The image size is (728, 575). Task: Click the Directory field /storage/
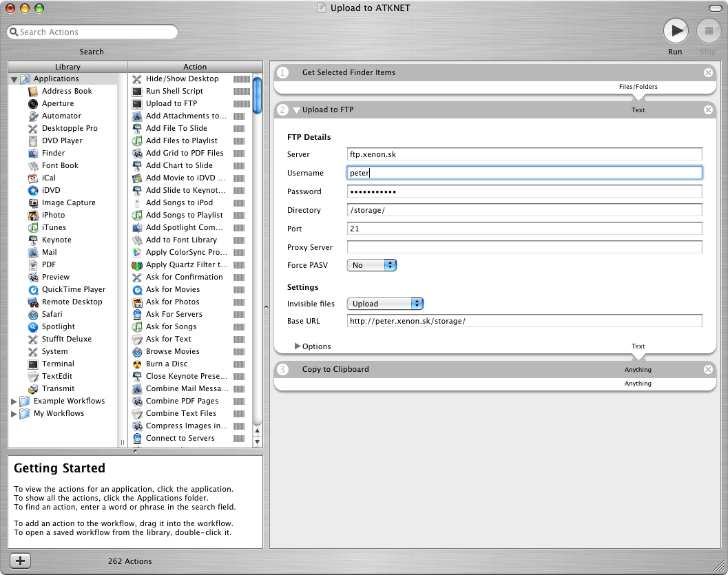click(x=524, y=210)
